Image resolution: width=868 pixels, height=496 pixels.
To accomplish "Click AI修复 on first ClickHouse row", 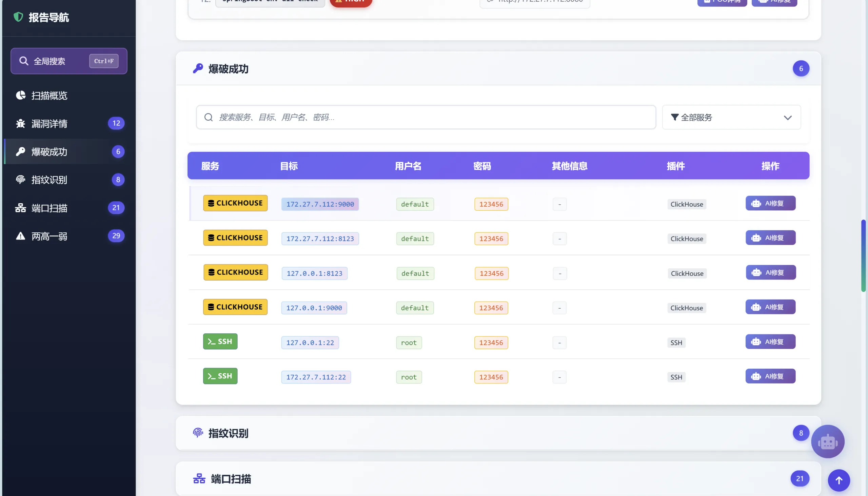I will [770, 203].
